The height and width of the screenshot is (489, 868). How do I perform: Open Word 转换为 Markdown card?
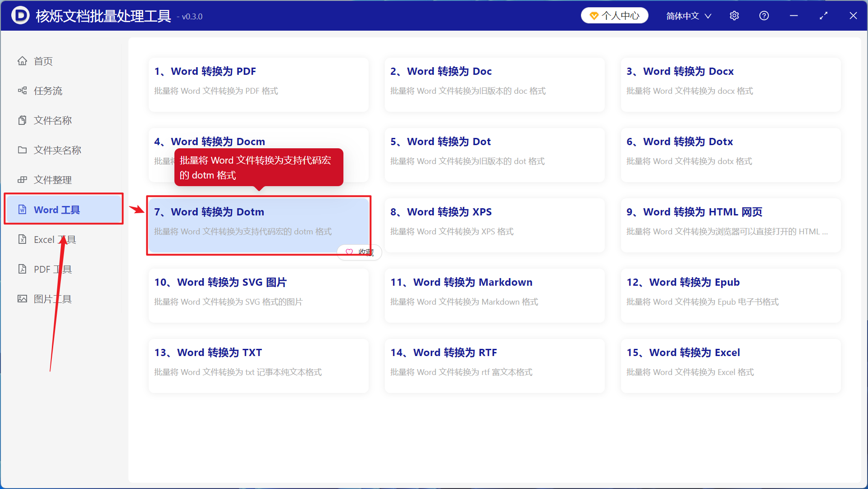click(494, 296)
